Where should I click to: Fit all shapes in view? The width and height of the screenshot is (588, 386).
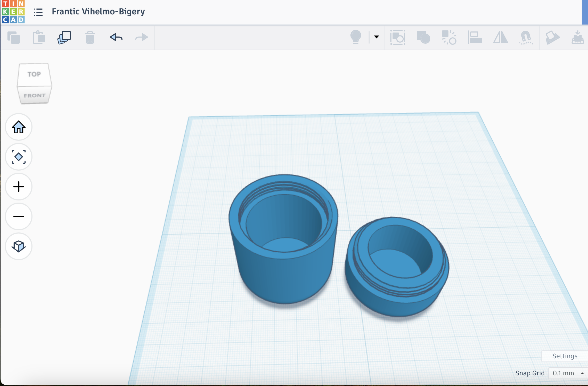(x=19, y=157)
